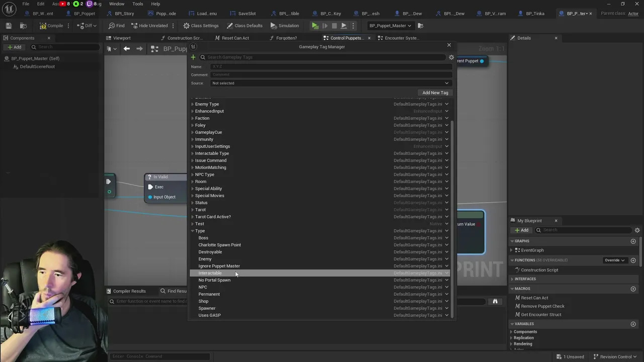Image resolution: width=644 pixels, height=362 pixels.
Task: Collapse the Type tag
Action: [x=192, y=231]
